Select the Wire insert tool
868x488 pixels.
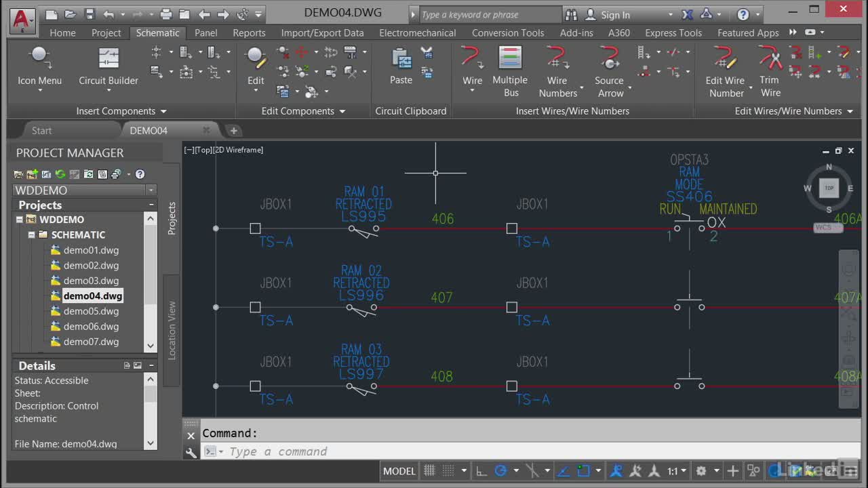472,68
